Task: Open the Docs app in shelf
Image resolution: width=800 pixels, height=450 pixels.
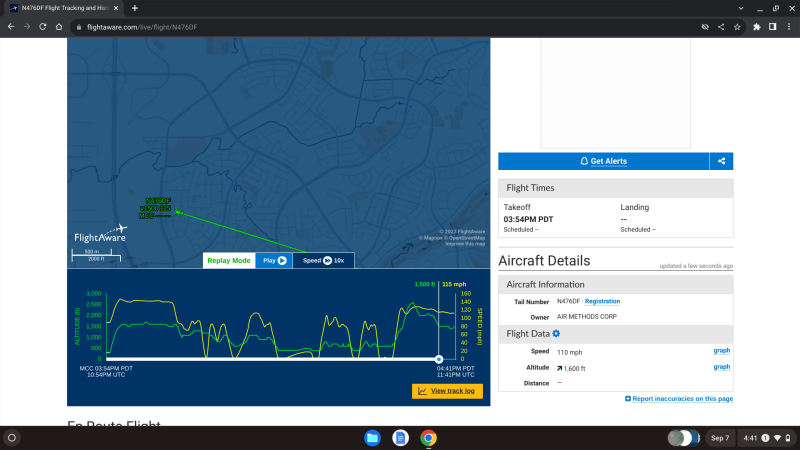Action: click(x=401, y=438)
